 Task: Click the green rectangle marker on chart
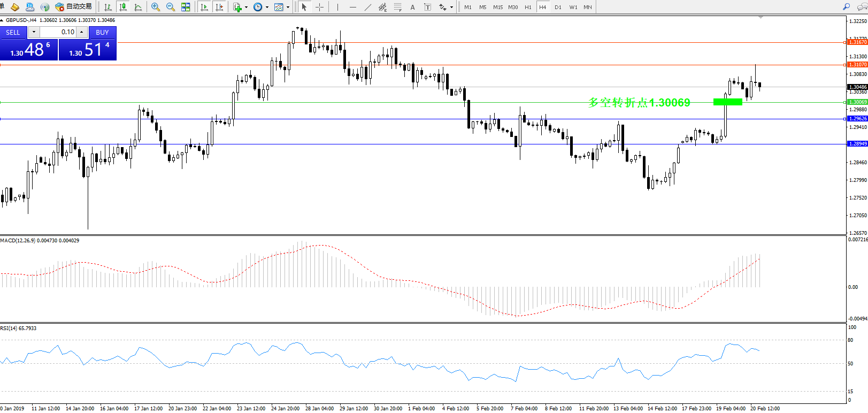tap(727, 102)
